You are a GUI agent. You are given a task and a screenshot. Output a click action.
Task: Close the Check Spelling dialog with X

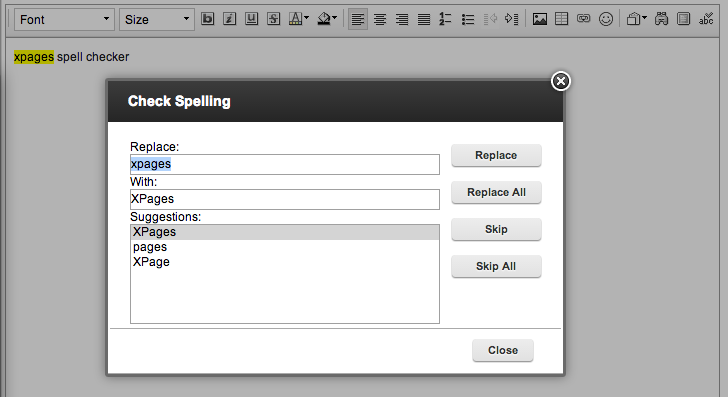click(561, 81)
